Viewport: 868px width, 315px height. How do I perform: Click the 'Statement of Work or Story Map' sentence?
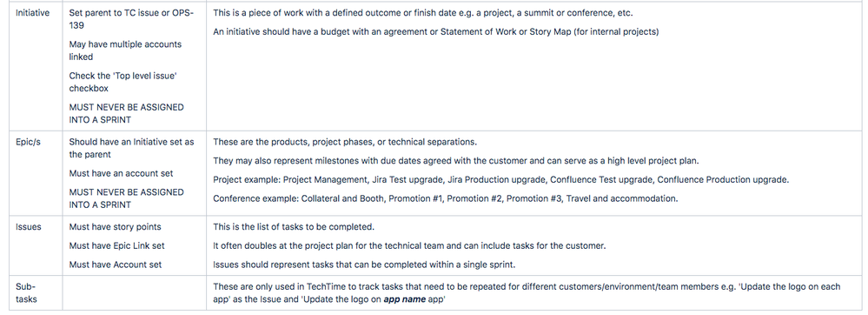(435, 31)
